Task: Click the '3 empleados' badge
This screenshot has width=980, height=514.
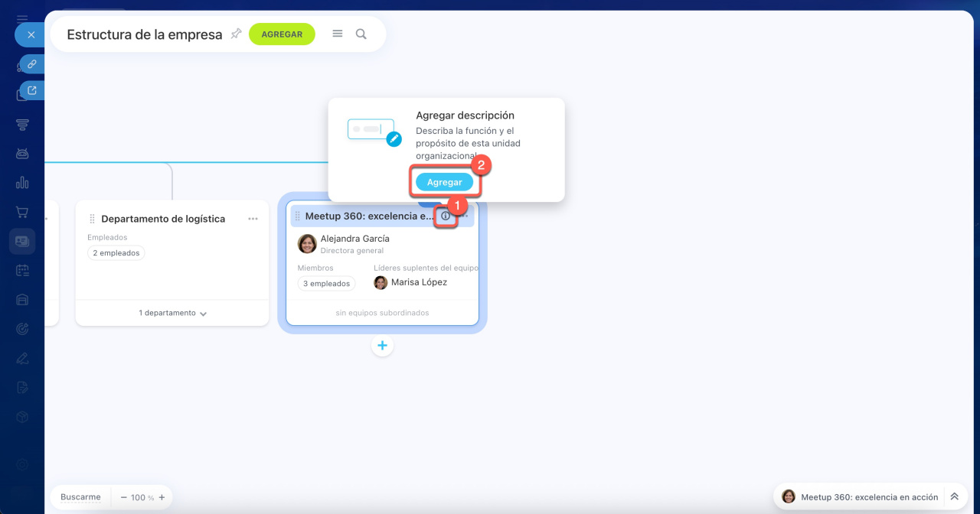Action: (326, 284)
